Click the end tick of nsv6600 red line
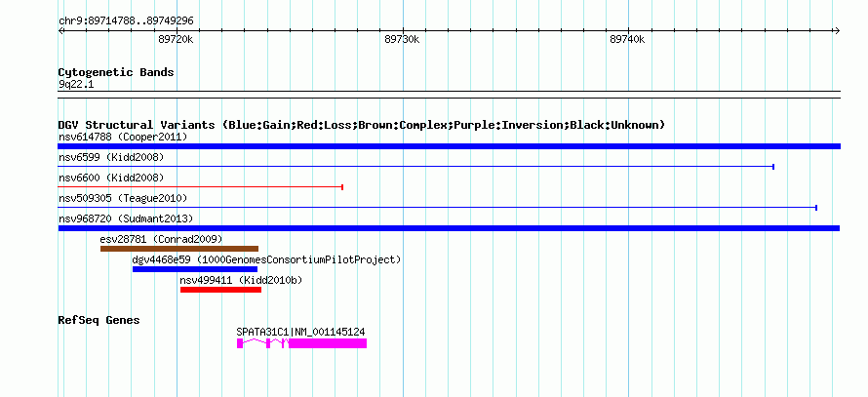The height and width of the screenshot is (397, 868). (342, 187)
